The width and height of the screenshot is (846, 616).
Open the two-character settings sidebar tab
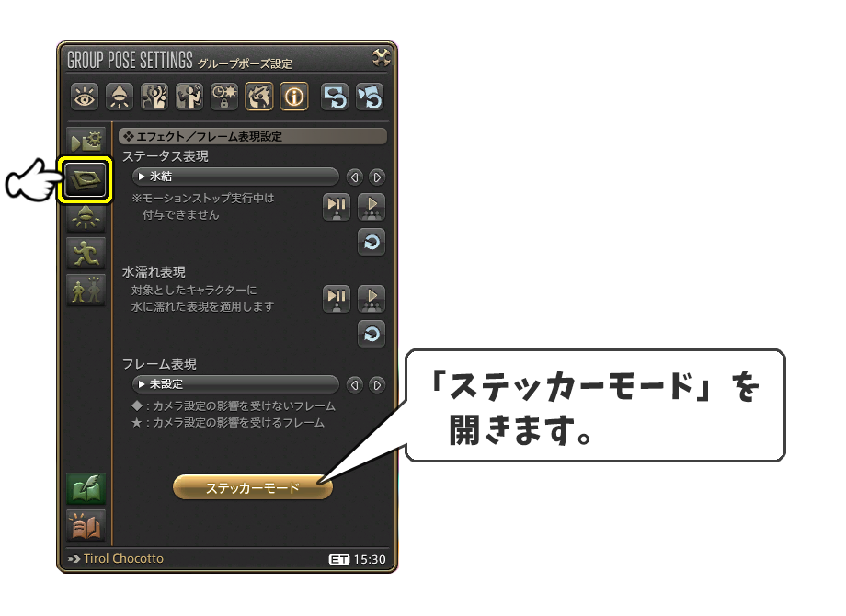(86, 290)
